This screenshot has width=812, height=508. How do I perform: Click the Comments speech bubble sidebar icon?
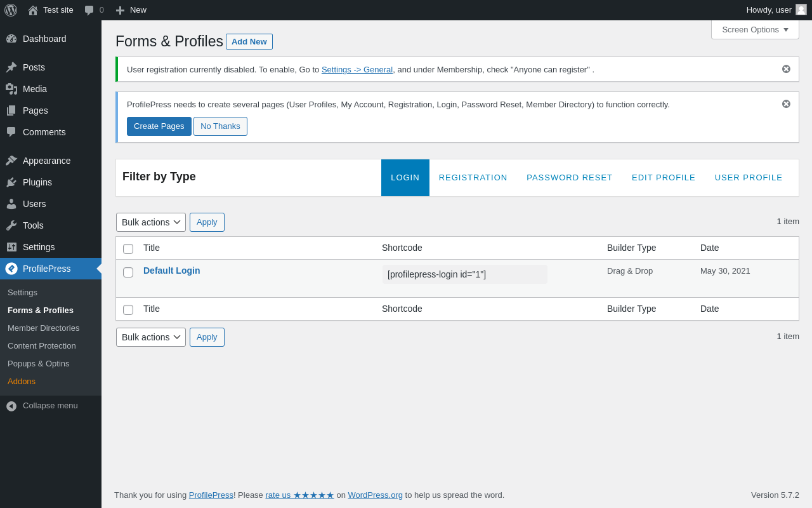point(11,132)
